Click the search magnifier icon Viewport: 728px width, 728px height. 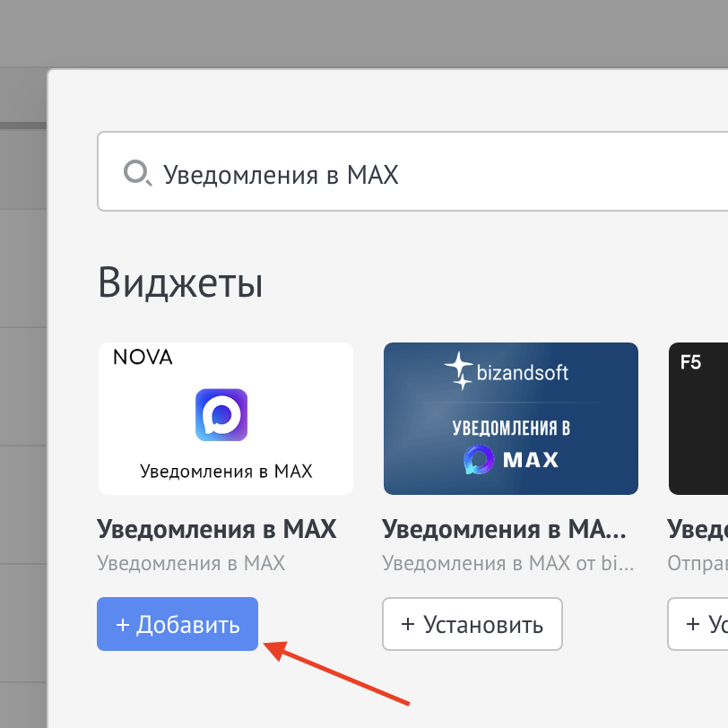click(x=137, y=173)
